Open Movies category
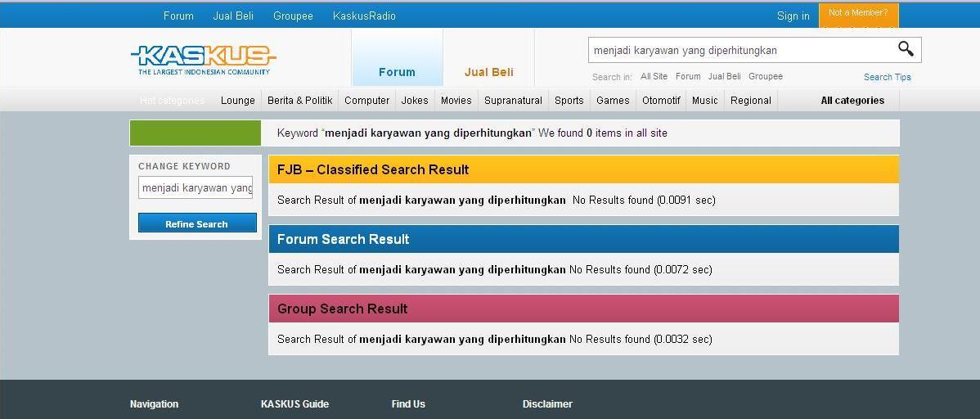Screen dimensions: 980x419 point(456,100)
